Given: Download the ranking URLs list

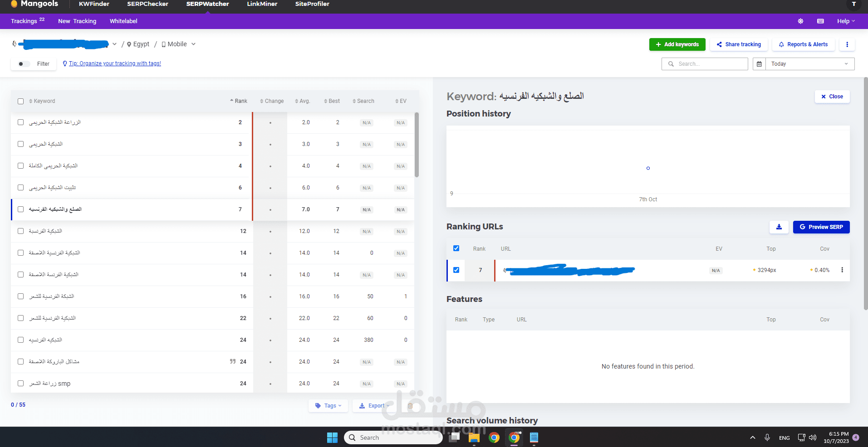Looking at the screenshot, I should point(779,227).
